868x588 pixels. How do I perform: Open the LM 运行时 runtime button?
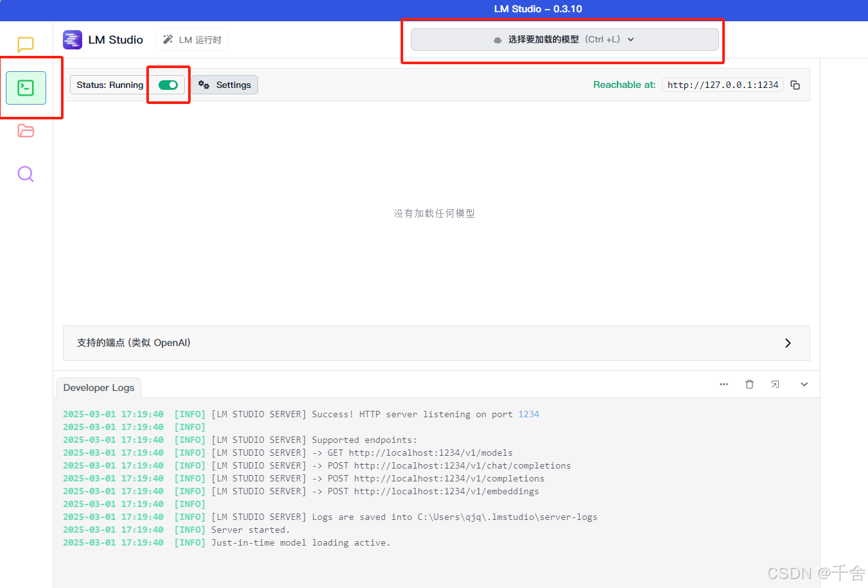pos(192,40)
